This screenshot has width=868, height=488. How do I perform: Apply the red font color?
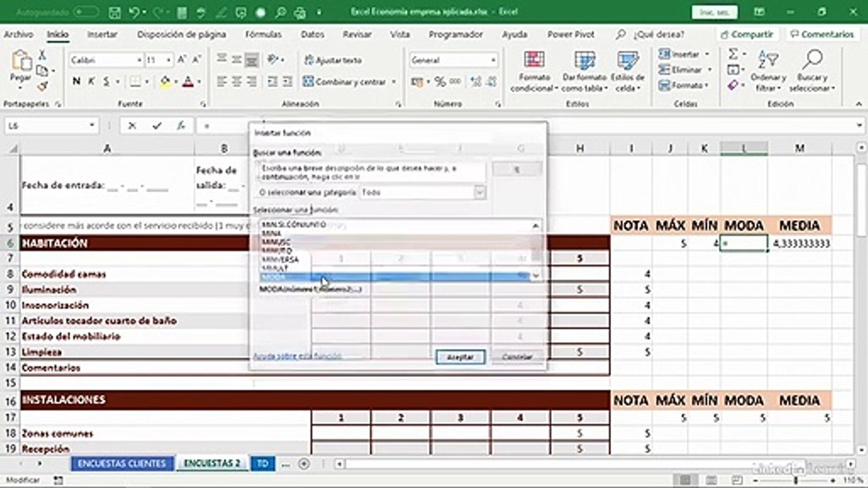(188, 81)
